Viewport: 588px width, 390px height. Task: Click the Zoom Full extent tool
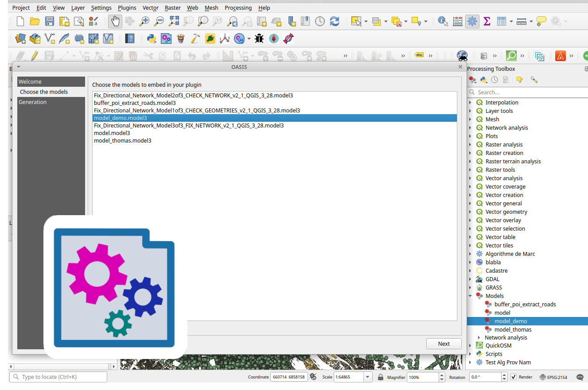click(x=173, y=21)
